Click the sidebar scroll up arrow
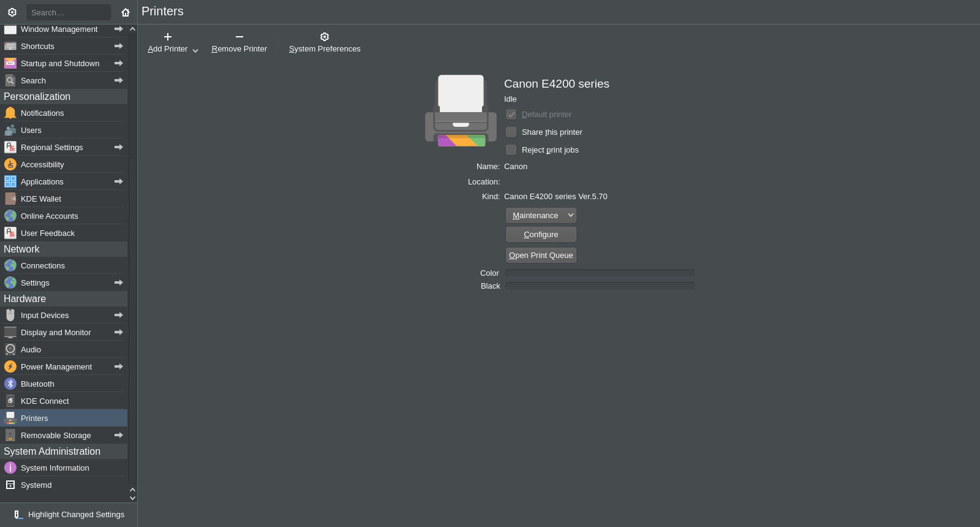Screen dimensions: 980x527 point(132,29)
